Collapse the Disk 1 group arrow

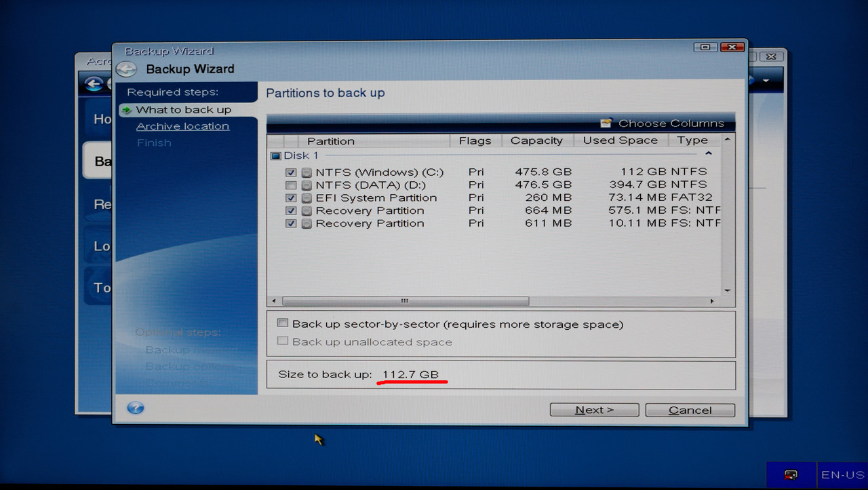(x=709, y=154)
